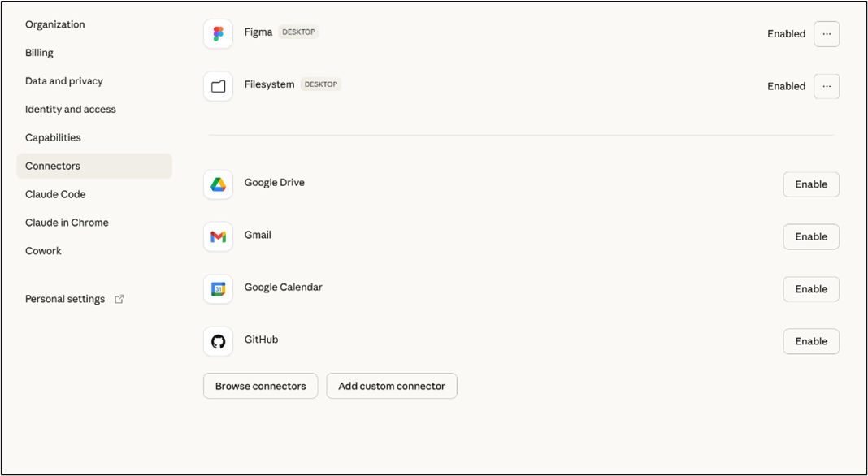Go to the Organization settings section
Viewport: 868px width, 476px height.
55,24
